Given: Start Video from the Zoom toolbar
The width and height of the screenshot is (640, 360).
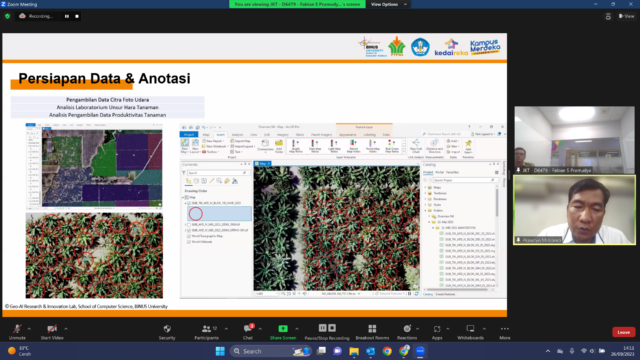Looking at the screenshot, I should [52, 331].
